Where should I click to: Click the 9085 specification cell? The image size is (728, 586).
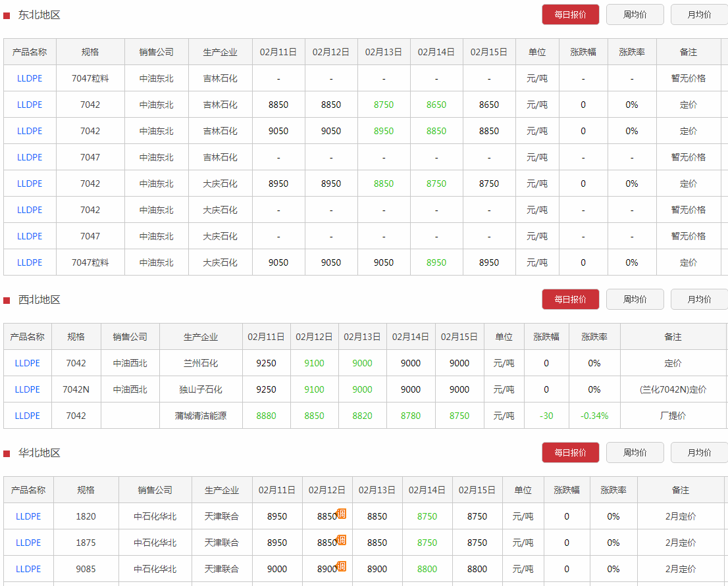pos(86,569)
